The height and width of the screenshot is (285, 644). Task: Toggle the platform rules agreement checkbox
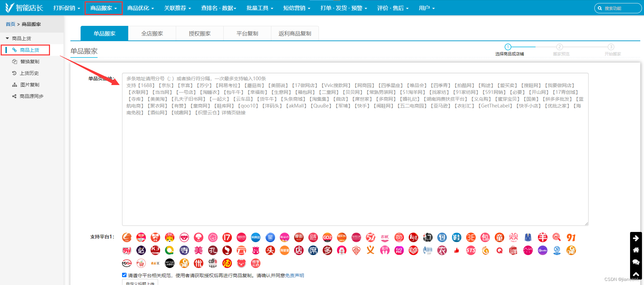124,275
